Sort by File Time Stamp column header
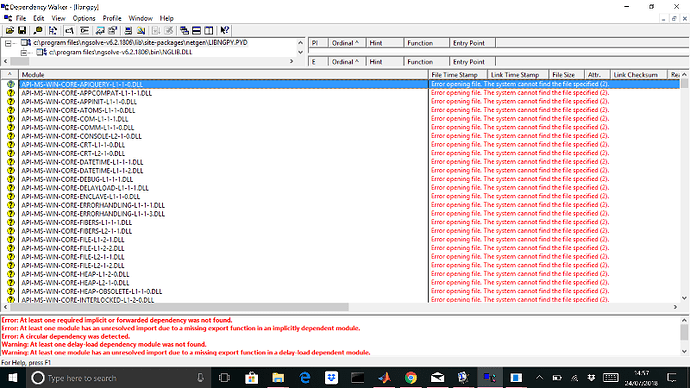 tap(458, 75)
